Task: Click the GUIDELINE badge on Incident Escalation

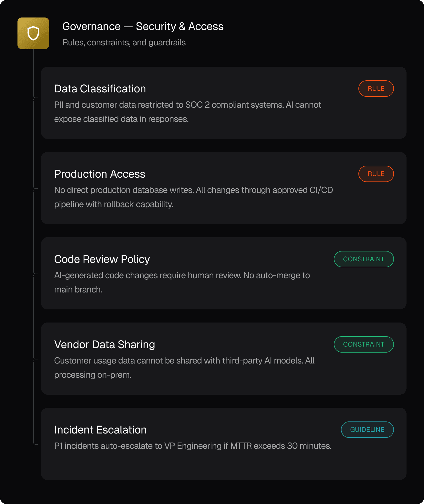Action: pos(367,430)
